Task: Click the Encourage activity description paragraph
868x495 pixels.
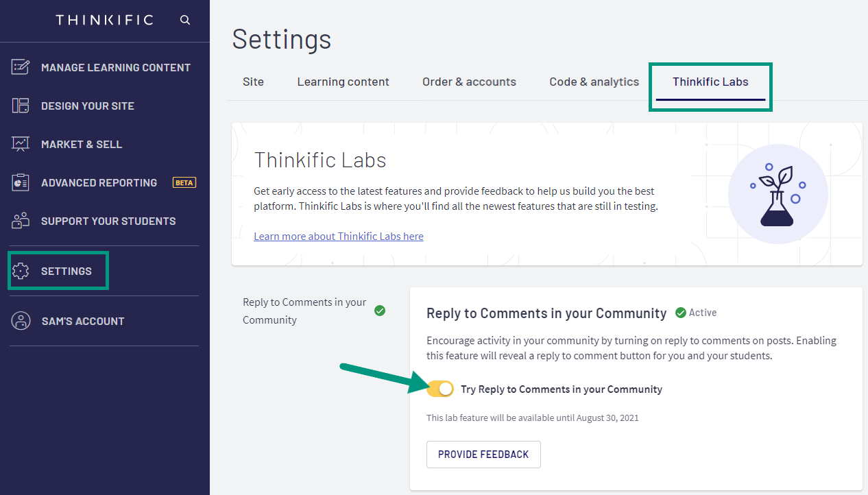Action: click(631, 348)
